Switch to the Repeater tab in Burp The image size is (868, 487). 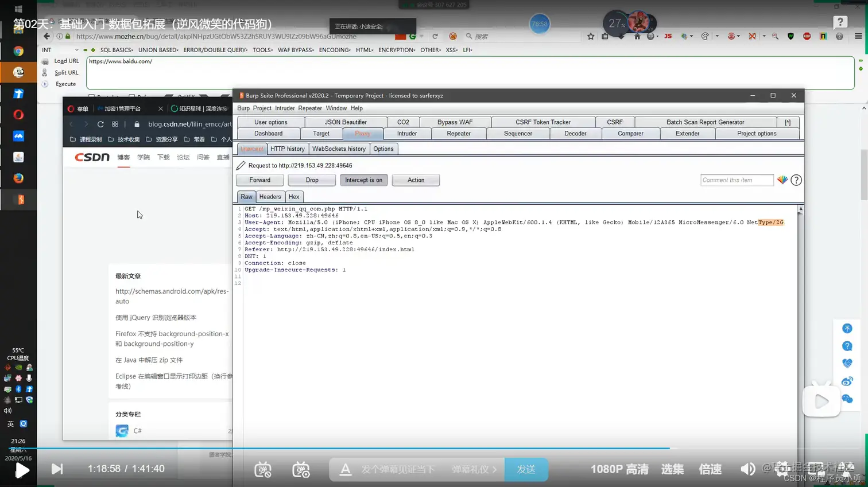click(459, 134)
